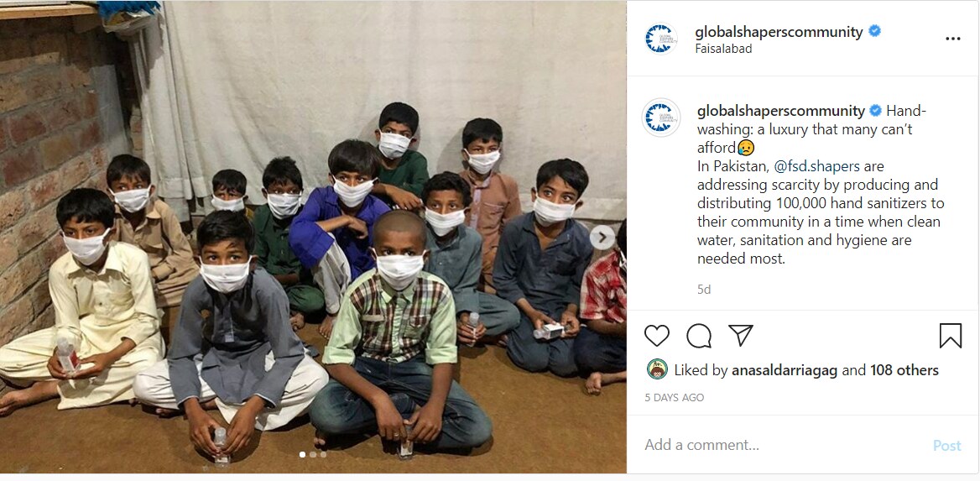Open the comment bubble icon
This screenshot has width=980, height=481.
click(x=699, y=336)
